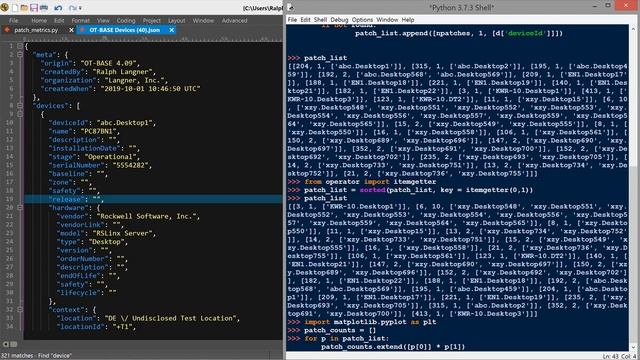The width and height of the screenshot is (640, 360).
Task: Open the editor Window tab
Action: tap(203, 20)
